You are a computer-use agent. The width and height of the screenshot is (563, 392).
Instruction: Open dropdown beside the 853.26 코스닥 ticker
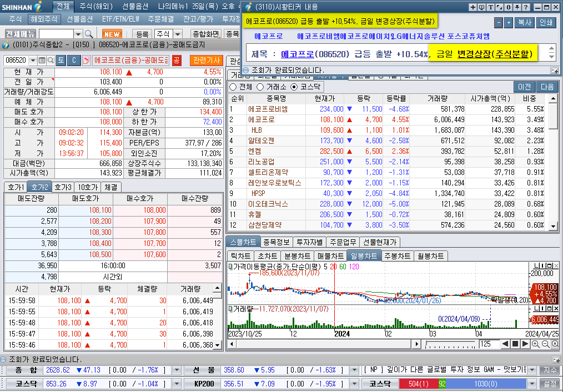[x=177, y=384]
